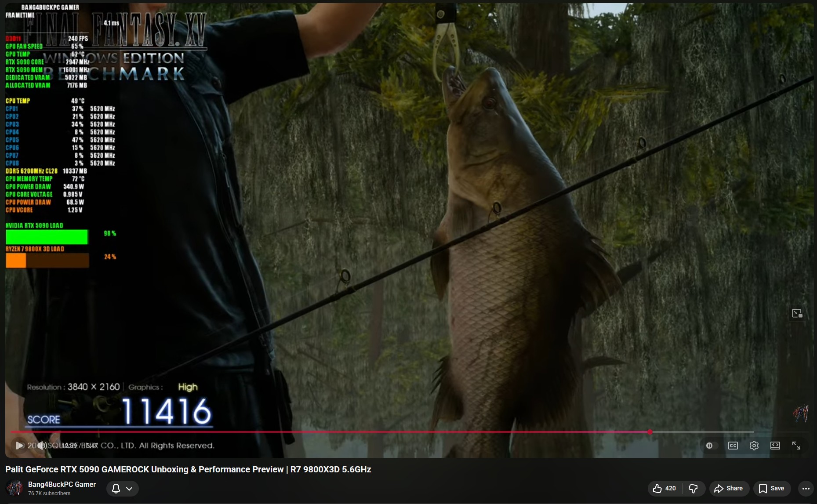This screenshot has height=504, width=817.
Task: Click the benchmark score "11416"
Action: tap(167, 411)
